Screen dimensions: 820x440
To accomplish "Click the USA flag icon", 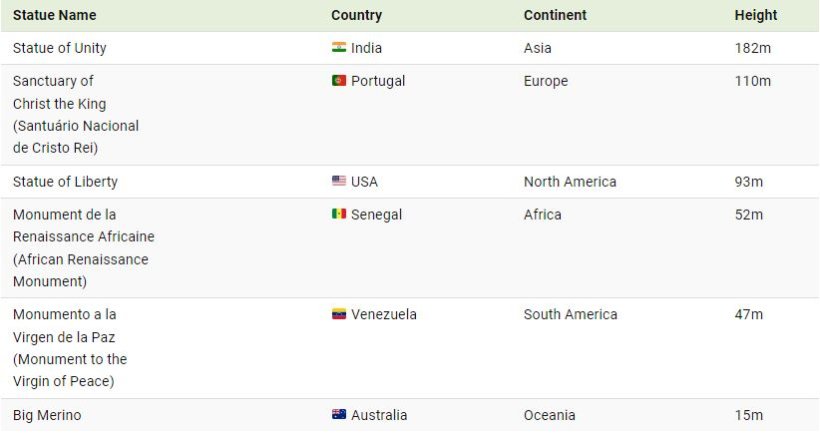I will click(x=339, y=181).
